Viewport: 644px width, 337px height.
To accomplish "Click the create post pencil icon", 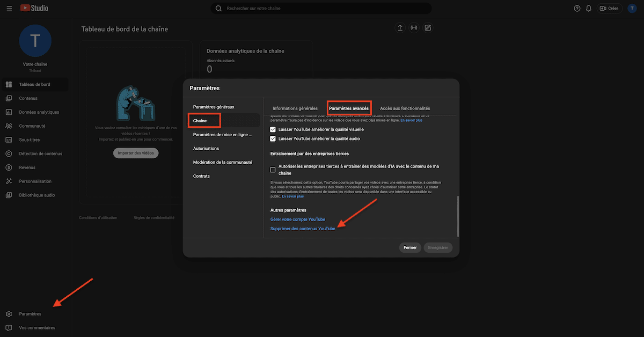I will [x=428, y=28].
